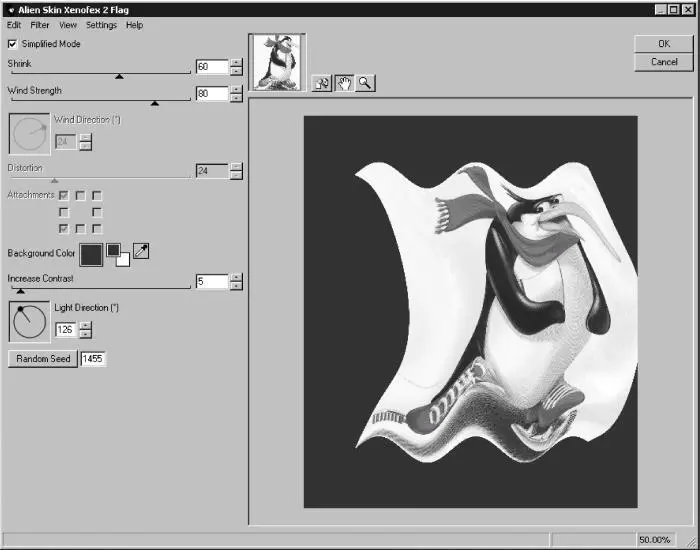
Task: Open the View menu
Action: point(68,25)
